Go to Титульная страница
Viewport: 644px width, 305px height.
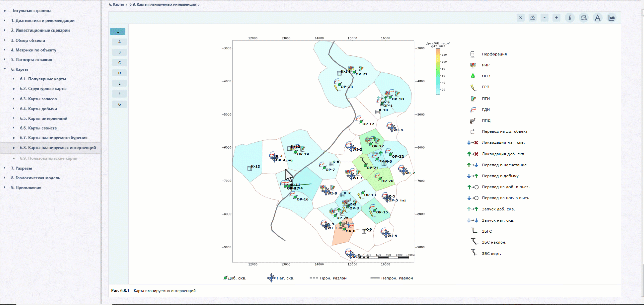click(x=32, y=11)
